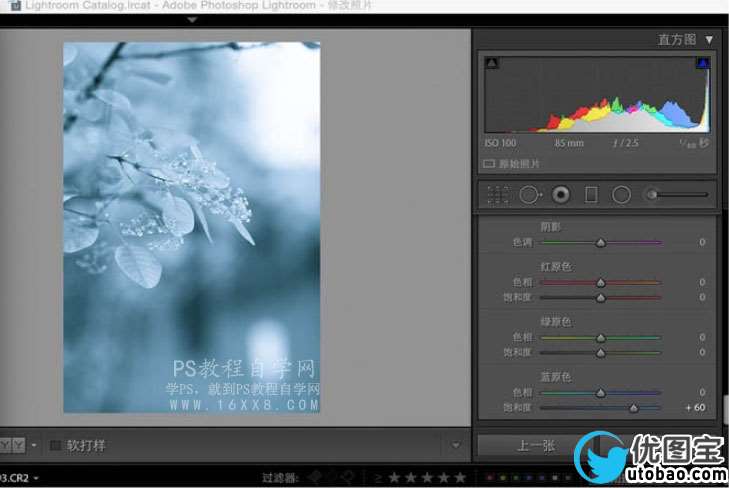Open the toolbar content dropdown arrow
Screen dimensions: 729x488
pyautogui.click(x=456, y=445)
